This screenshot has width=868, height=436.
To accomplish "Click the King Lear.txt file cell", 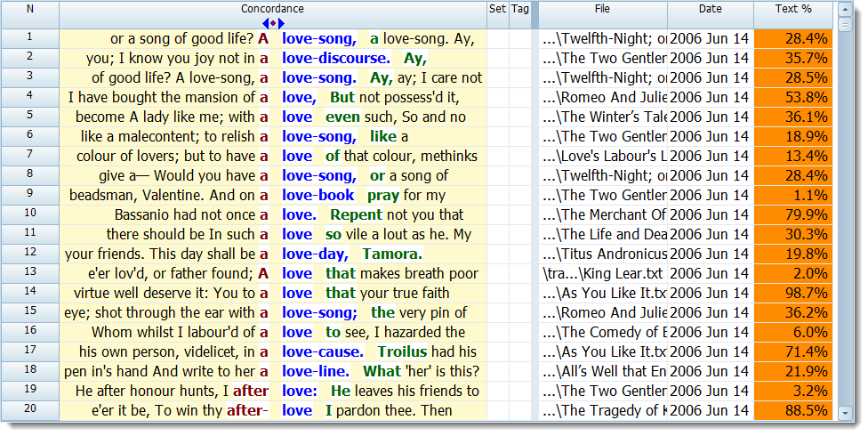I will [x=603, y=273].
